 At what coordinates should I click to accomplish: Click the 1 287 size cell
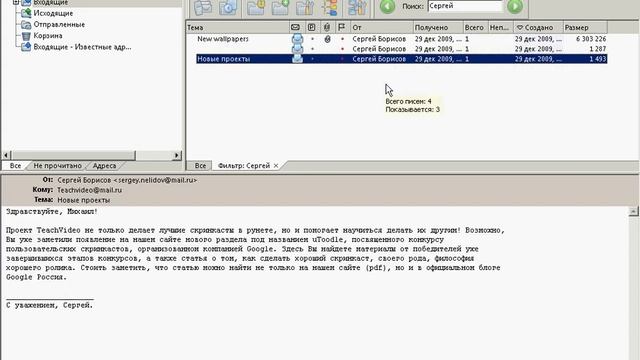598,49
